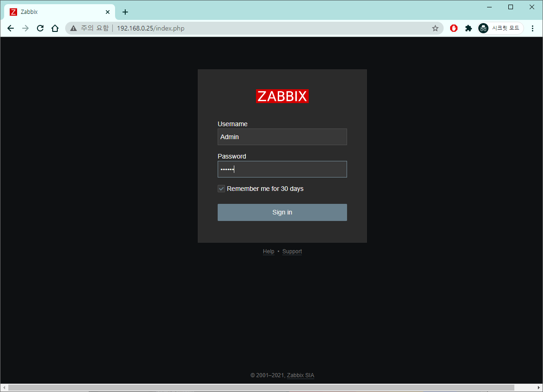This screenshot has height=392, width=543.
Task: Click the browser forward arrow
Action: [25, 28]
